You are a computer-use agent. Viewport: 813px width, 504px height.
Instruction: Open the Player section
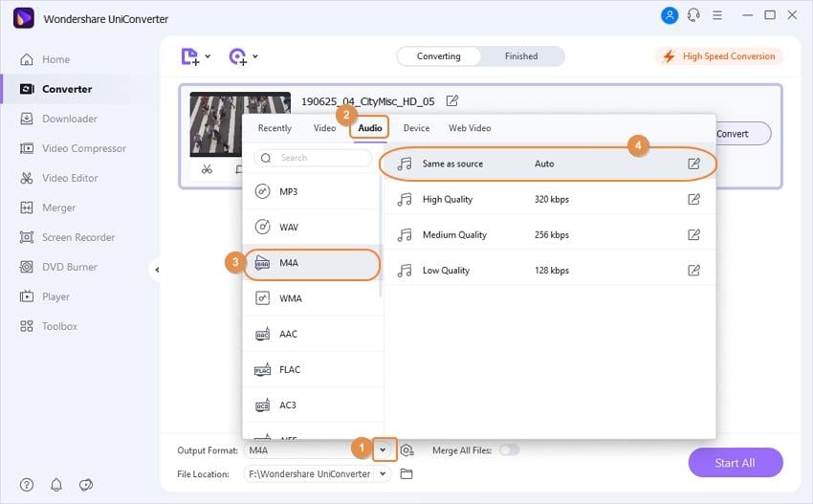pyautogui.click(x=45, y=296)
